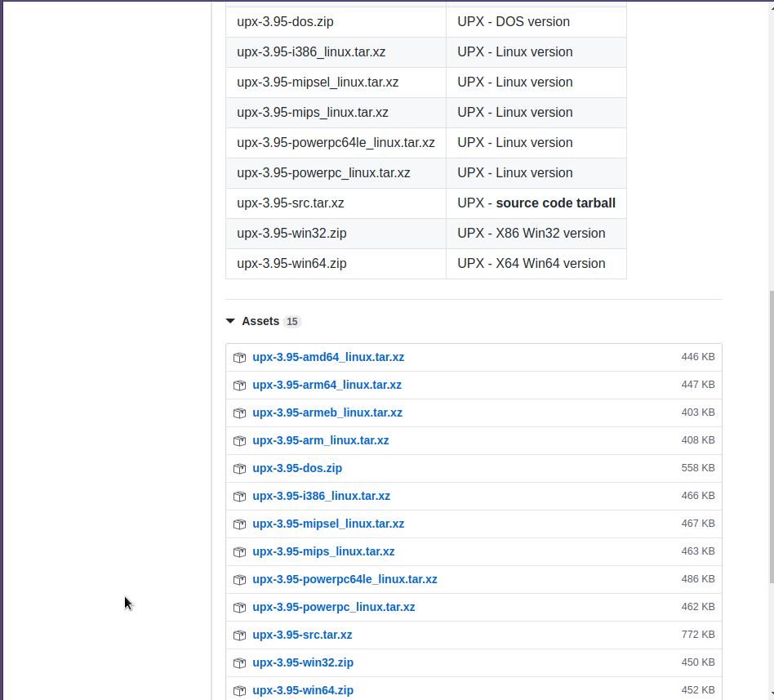Viewport: 774px width, 700px height.
Task: Select table cell upx-3.95-win32.zip
Action: 336,233
